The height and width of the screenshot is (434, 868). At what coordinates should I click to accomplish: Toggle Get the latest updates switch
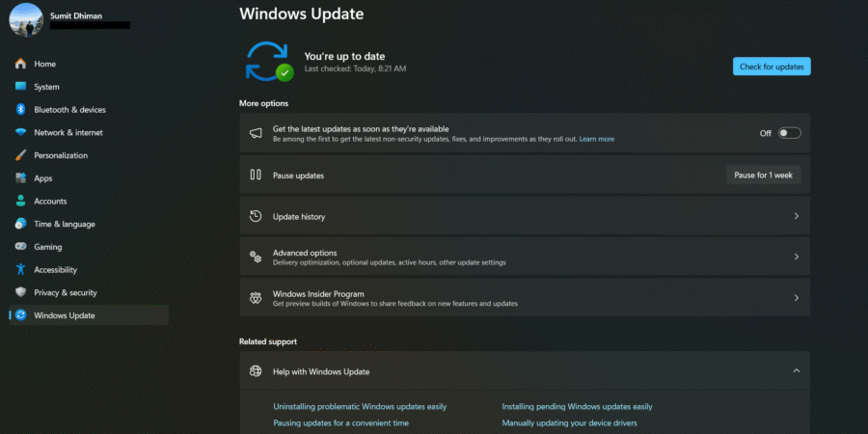pyautogui.click(x=789, y=133)
